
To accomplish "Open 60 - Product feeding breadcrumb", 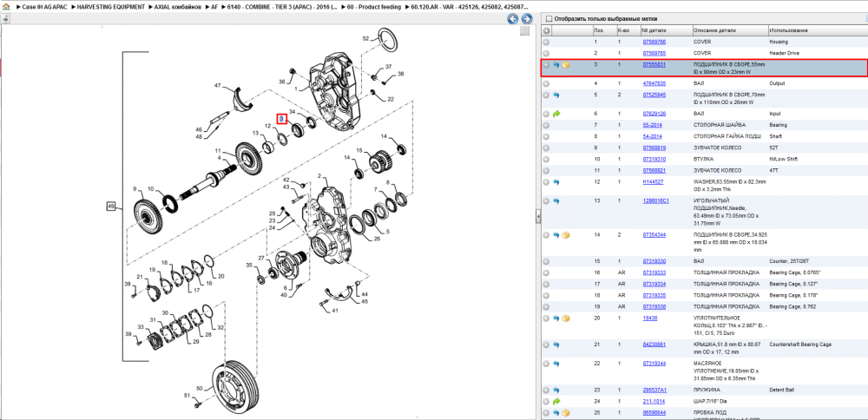I will pyautogui.click(x=373, y=7).
